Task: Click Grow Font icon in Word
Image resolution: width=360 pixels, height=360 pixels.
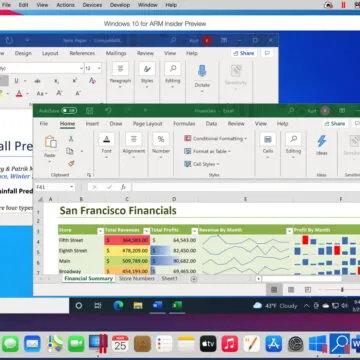Action: click(59, 93)
